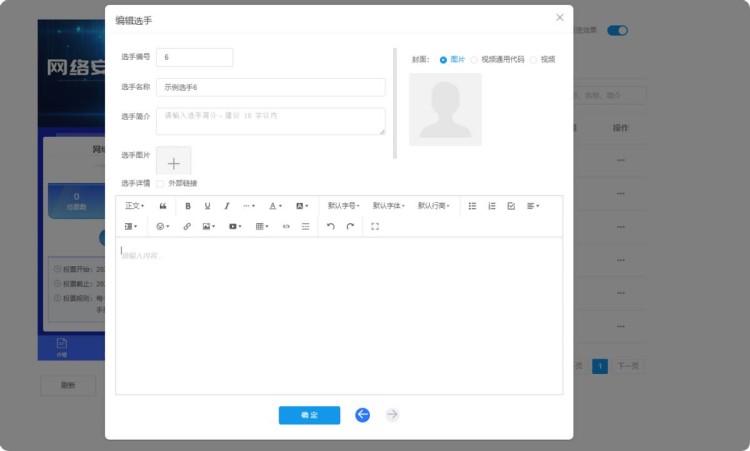This screenshot has width=750, height=451.
Task: Expand the 正文 paragraph style dropdown
Action: coord(135,206)
